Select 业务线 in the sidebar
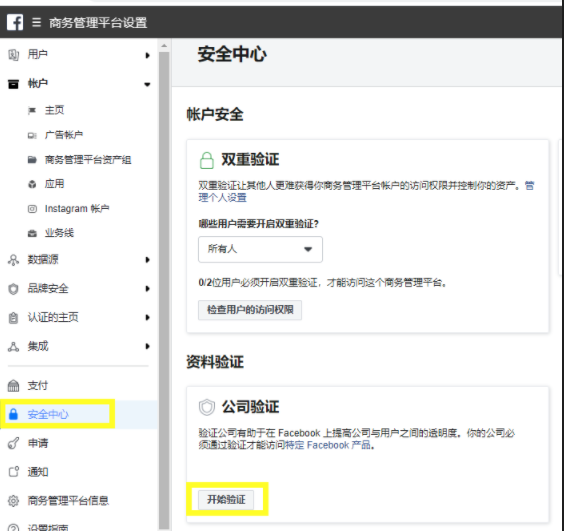 (x=59, y=233)
